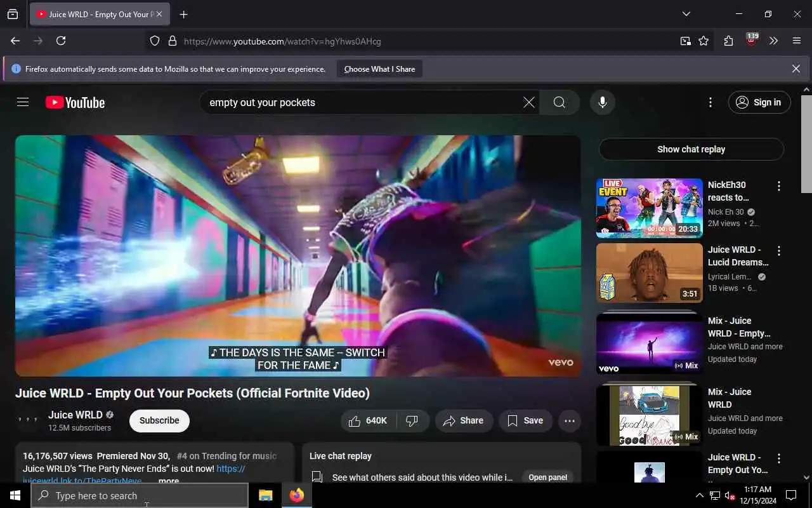Viewport: 812px width, 508px height.
Task: Click the page vertical scrollbar thumb
Action: click(806, 144)
